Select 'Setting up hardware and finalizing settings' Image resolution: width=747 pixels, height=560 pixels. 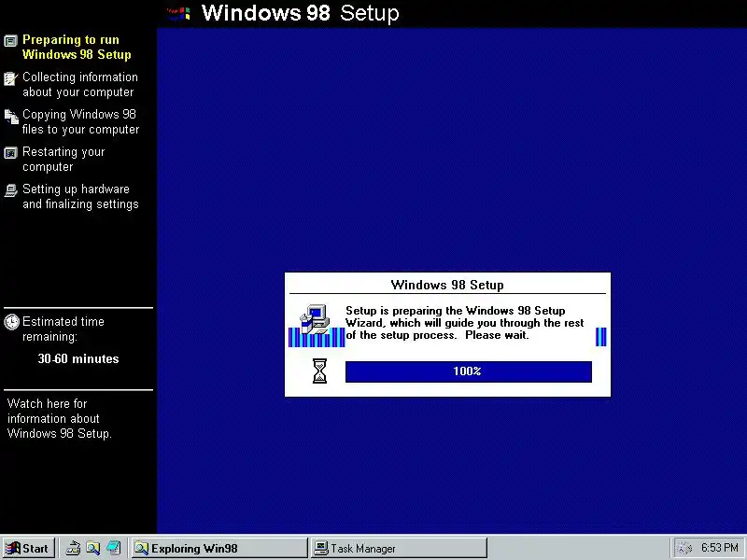coord(80,196)
